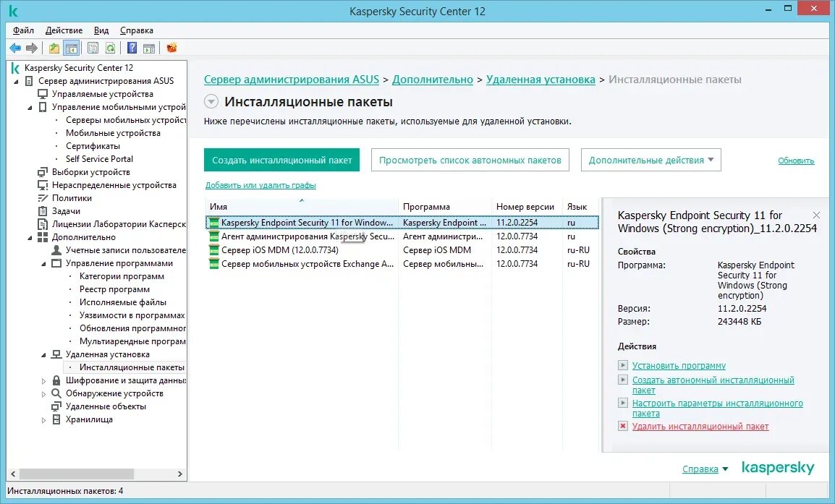835x504 pixels.
Task: Click tree pane horizontal scrollbar right arrow
Action: coord(180,474)
